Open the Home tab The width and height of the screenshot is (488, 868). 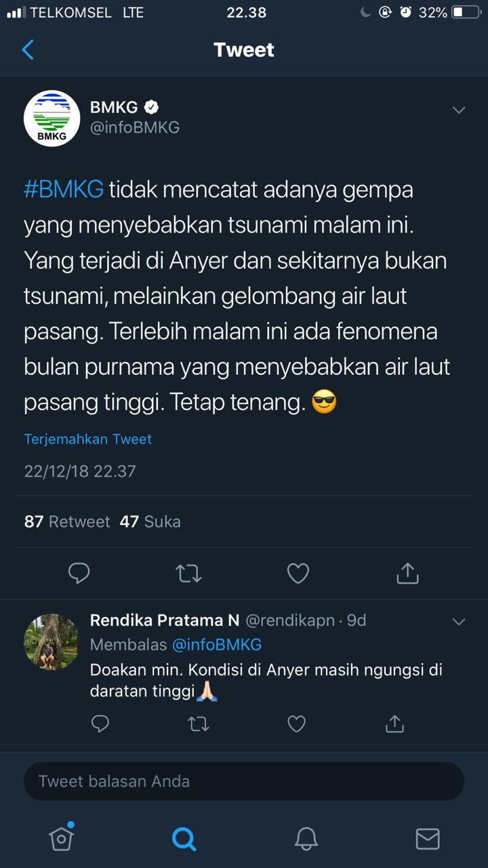[x=61, y=839]
